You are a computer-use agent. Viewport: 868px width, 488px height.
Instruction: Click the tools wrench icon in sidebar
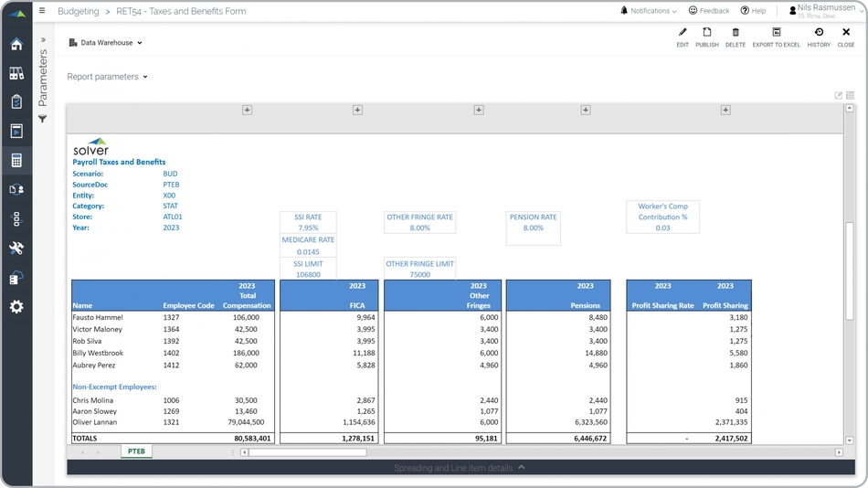click(16, 249)
